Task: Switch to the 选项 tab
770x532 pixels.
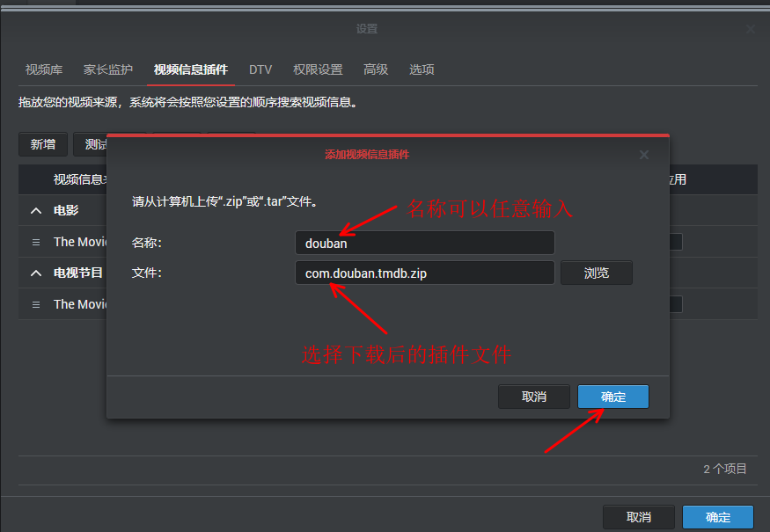Action: 422,69
